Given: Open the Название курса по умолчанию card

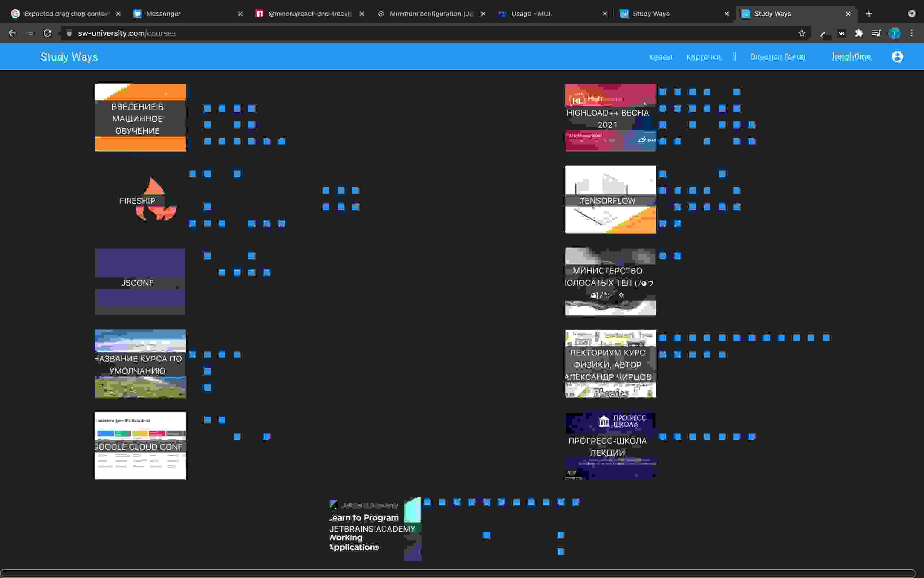Looking at the screenshot, I should pyautogui.click(x=140, y=364).
